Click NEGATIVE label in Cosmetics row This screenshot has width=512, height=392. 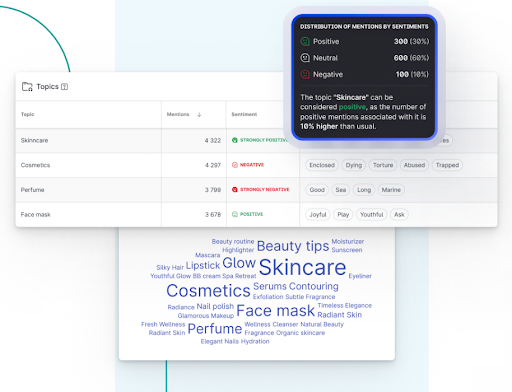(x=252, y=165)
